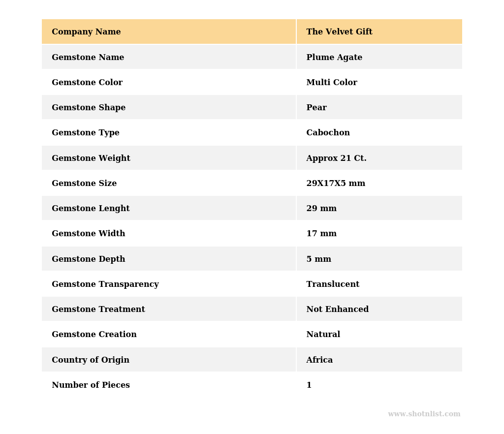Viewport: 504px width, 434px height.
Task: Select the Pear shape value
Action: coord(316,108)
